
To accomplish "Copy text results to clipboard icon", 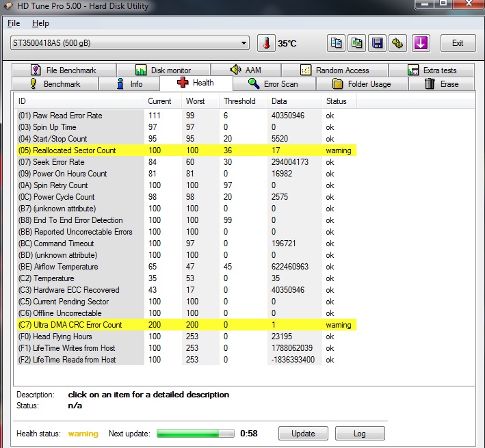I will (336, 43).
